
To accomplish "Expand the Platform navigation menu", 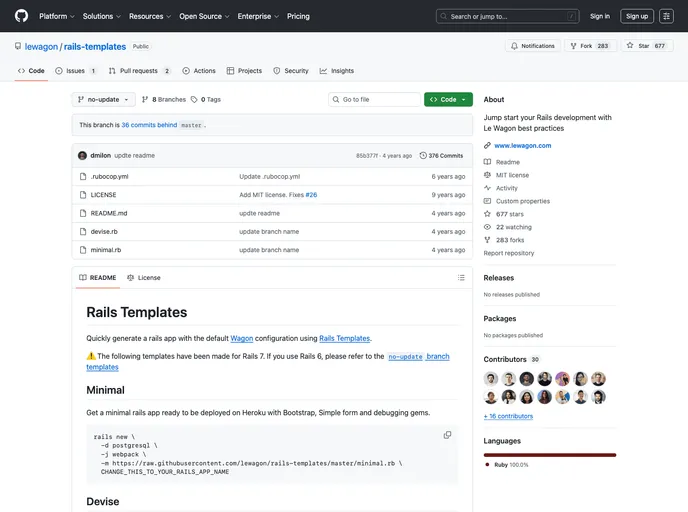I will point(56,16).
